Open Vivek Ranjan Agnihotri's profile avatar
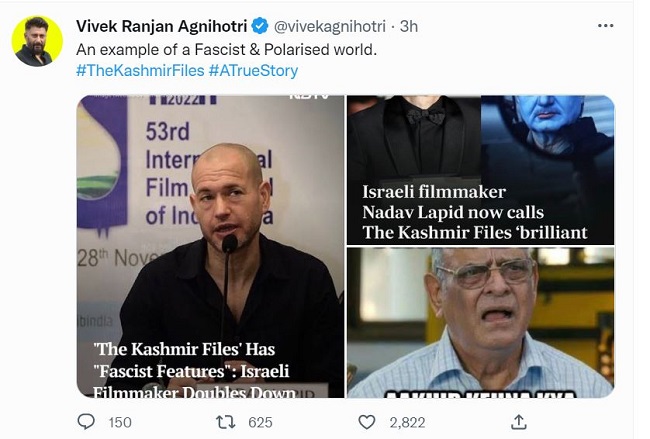650x439 pixels. 37,42
